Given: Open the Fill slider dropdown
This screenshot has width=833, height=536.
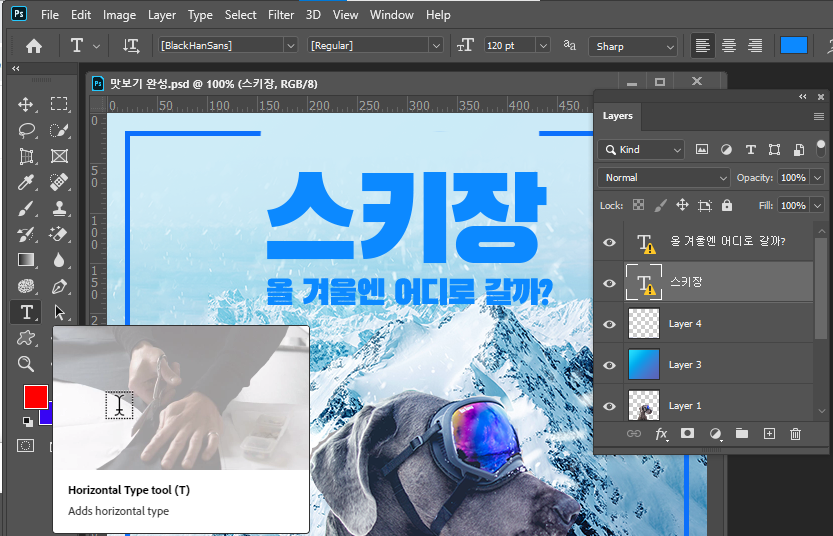Looking at the screenshot, I should 818,205.
